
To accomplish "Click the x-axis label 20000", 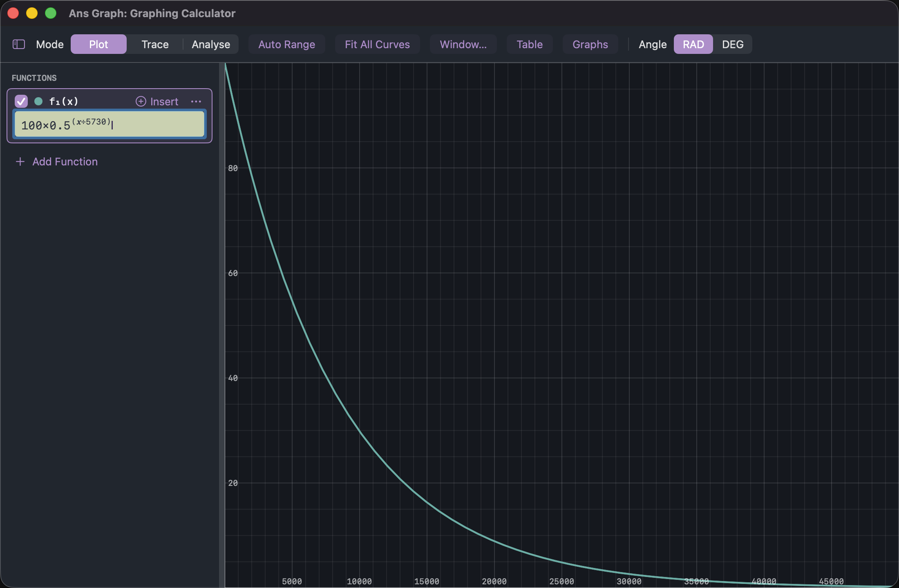I will (494, 581).
